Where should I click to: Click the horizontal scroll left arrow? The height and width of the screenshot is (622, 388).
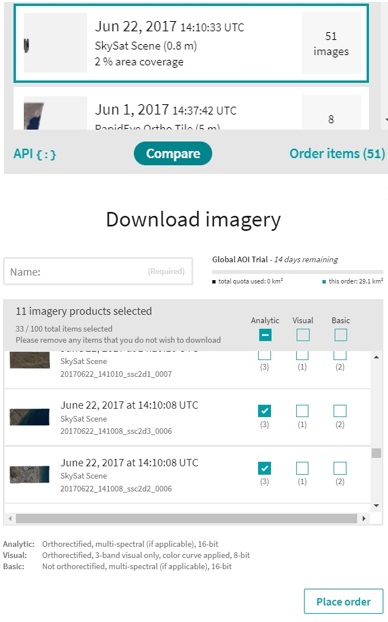click(10, 518)
